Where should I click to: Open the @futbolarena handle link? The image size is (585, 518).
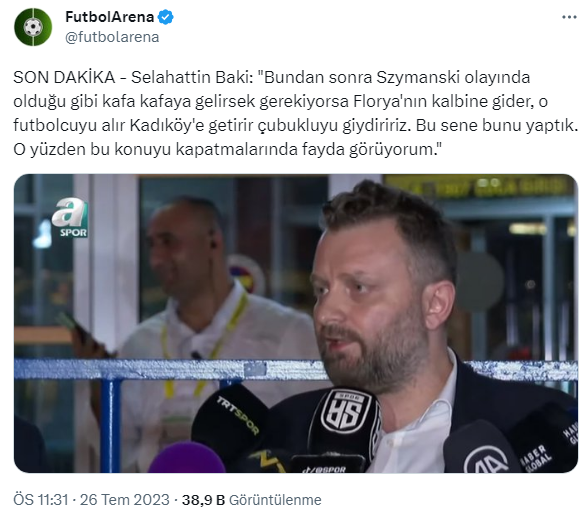[112, 37]
